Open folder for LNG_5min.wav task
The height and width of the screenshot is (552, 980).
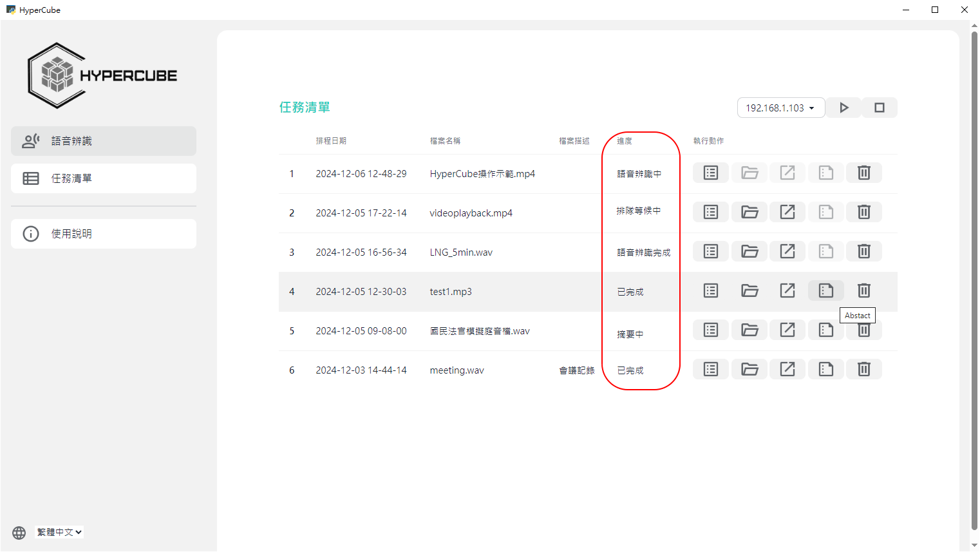[x=749, y=251]
